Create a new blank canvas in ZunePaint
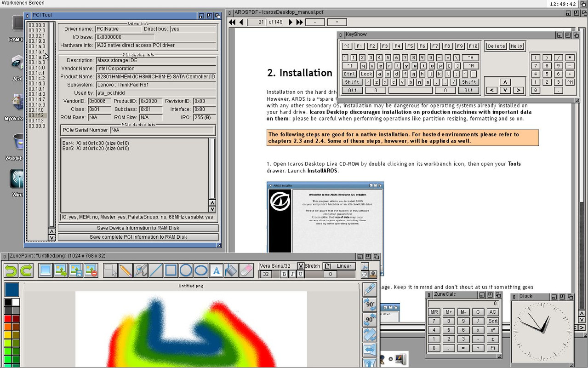Screen dimensions: 588x368 point(46,270)
